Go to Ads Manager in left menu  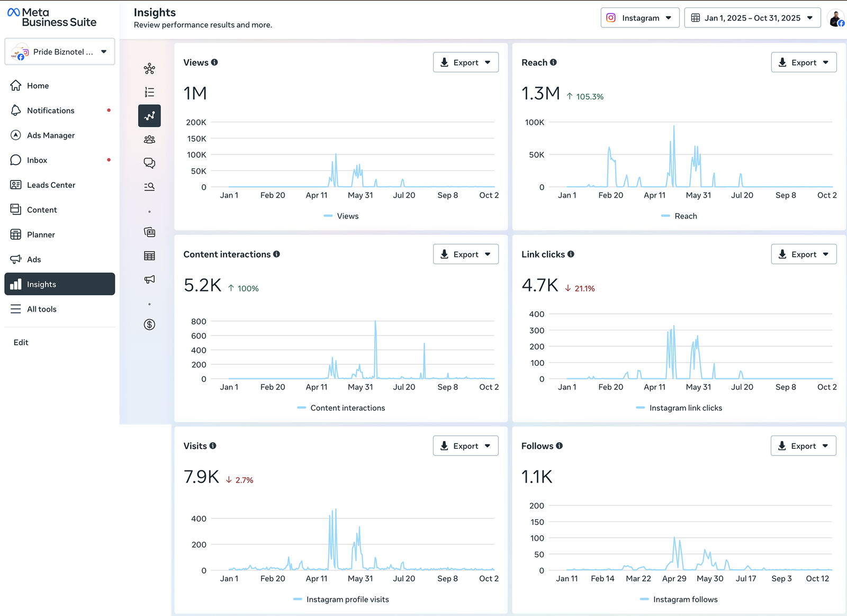pos(51,135)
